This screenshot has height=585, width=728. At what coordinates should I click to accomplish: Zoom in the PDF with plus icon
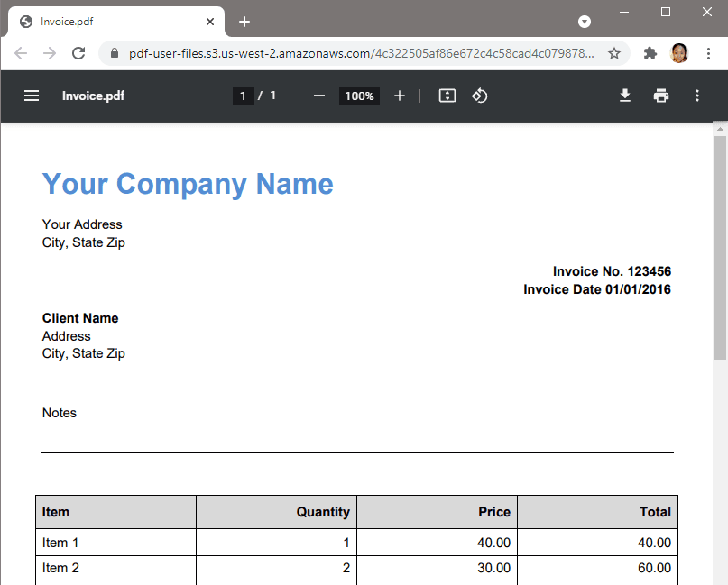click(x=400, y=95)
